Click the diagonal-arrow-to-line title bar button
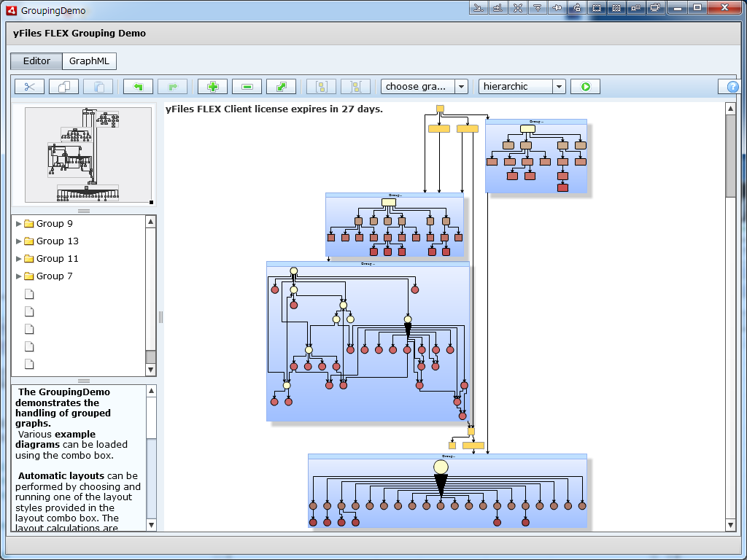747x560 pixels. pyautogui.click(x=479, y=7)
